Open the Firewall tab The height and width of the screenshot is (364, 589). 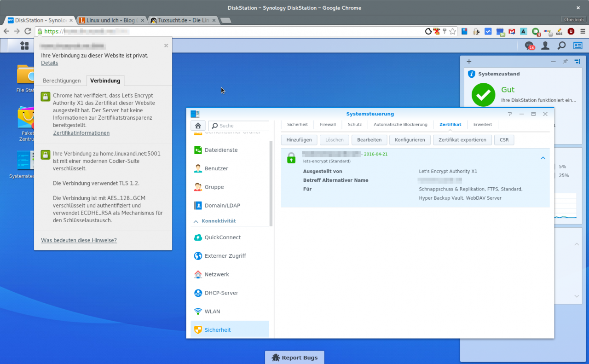coord(328,124)
